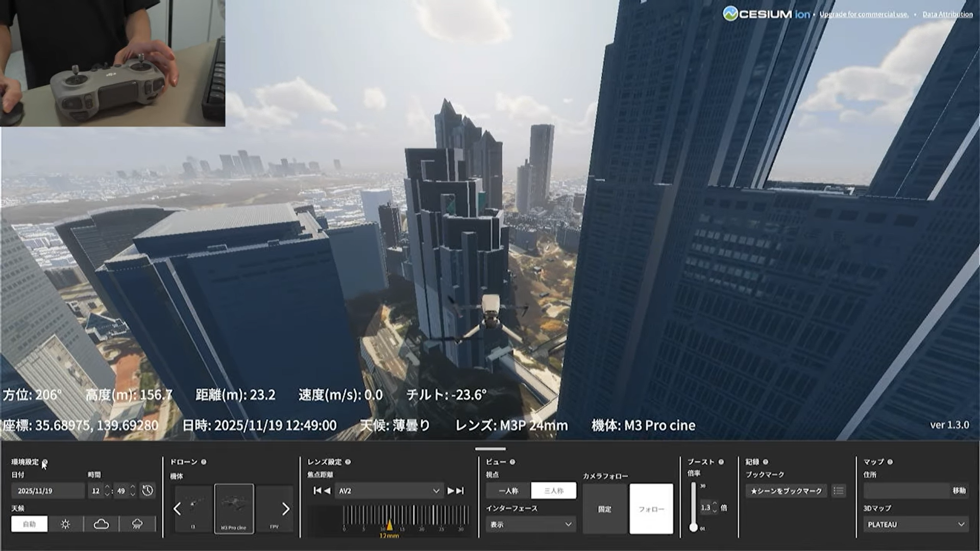This screenshot has height=551, width=980.
Task: Open the PLATEAU 3D map dropdown
Action: tap(916, 524)
